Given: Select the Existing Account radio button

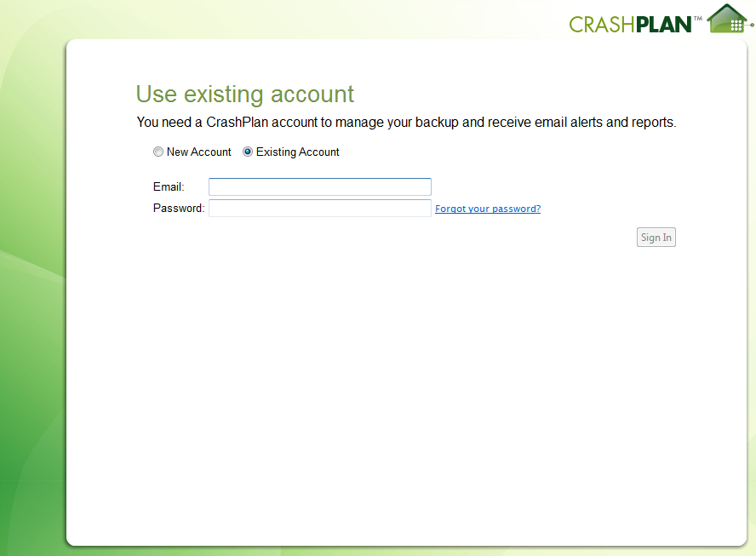Looking at the screenshot, I should (248, 152).
